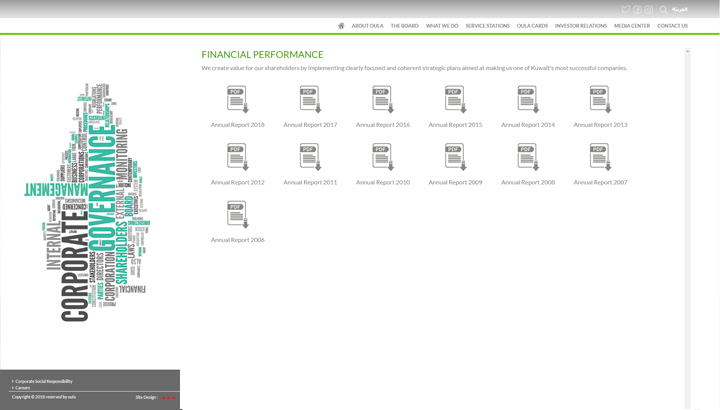The height and width of the screenshot is (410, 720).
Task: Open the Twitter social icon
Action: click(x=625, y=10)
